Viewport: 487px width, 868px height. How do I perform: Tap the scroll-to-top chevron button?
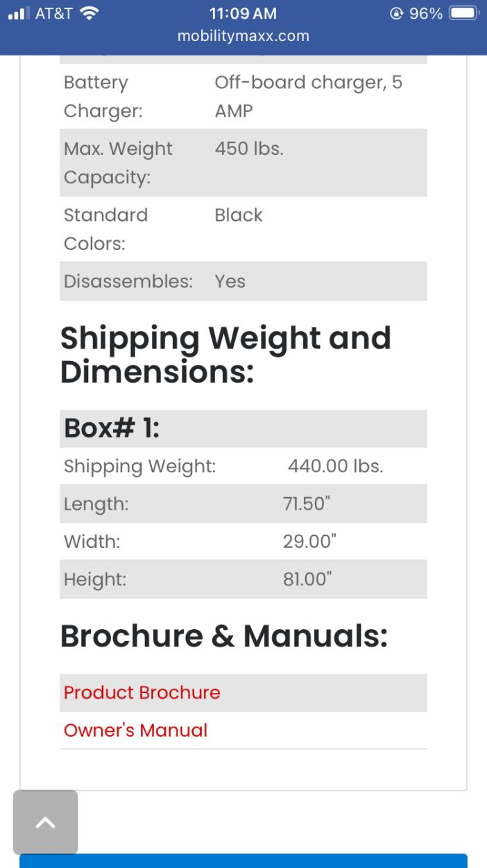(45, 822)
